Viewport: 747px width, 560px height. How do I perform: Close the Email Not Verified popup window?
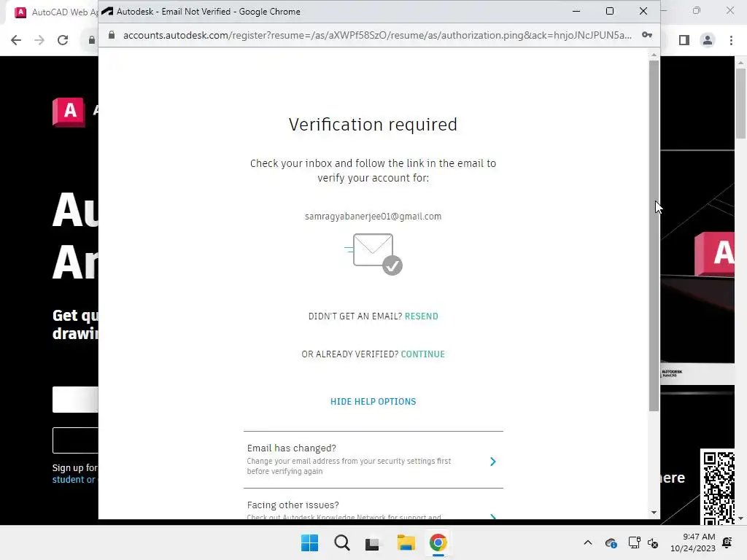pos(643,11)
